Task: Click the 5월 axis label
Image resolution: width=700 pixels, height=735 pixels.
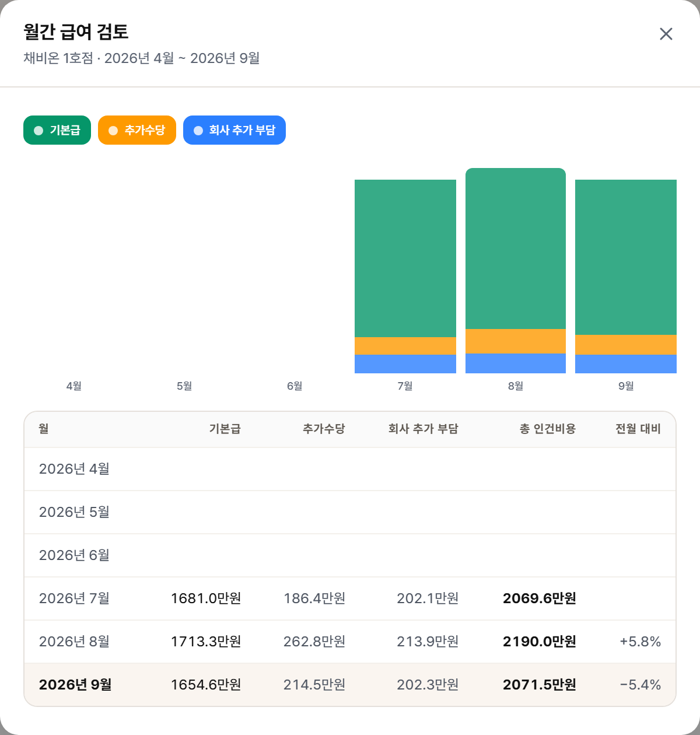Action: tap(184, 386)
